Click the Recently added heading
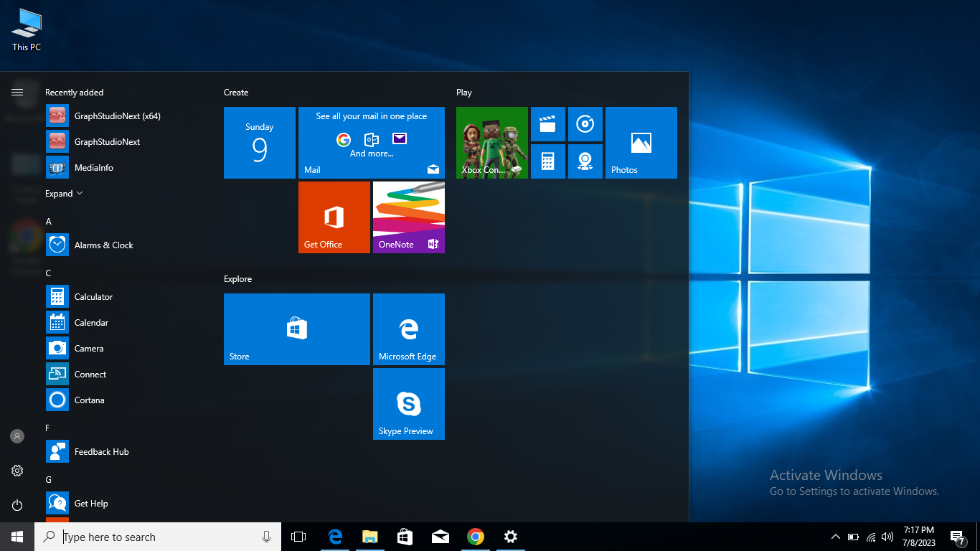Image resolution: width=980 pixels, height=551 pixels. 74,93
